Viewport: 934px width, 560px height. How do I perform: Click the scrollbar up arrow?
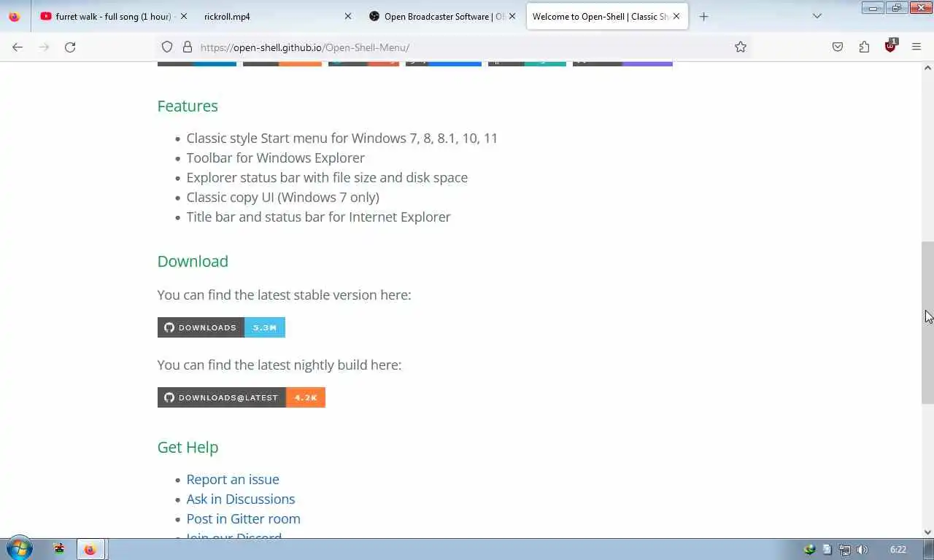pos(927,68)
